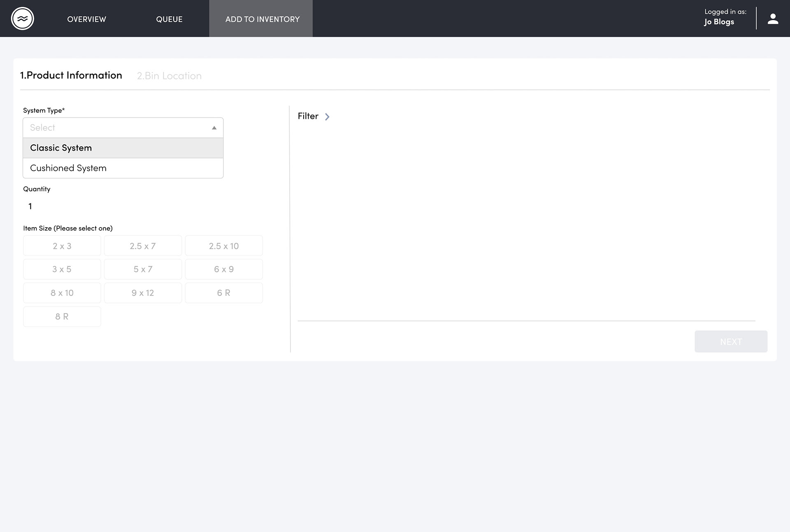Select item size 2 x 3

(62, 246)
